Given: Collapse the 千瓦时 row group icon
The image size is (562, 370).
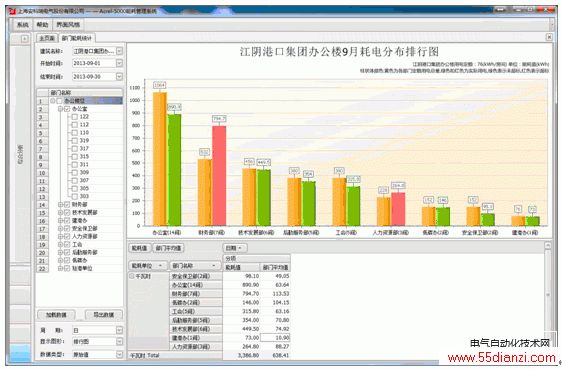Looking at the screenshot, I should click(132, 276).
